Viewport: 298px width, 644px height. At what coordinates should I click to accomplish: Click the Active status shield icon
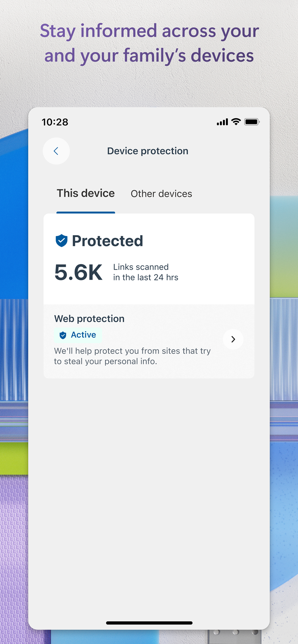(x=63, y=335)
